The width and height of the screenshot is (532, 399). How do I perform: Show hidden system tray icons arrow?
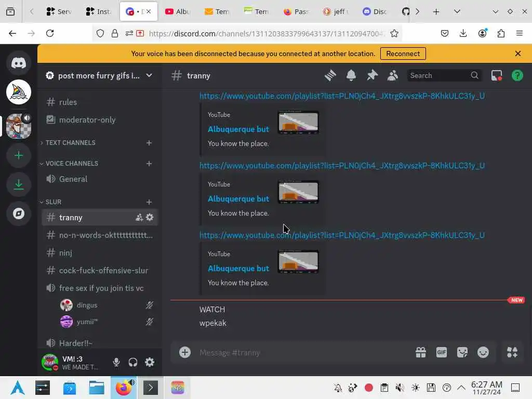coord(461,388)
